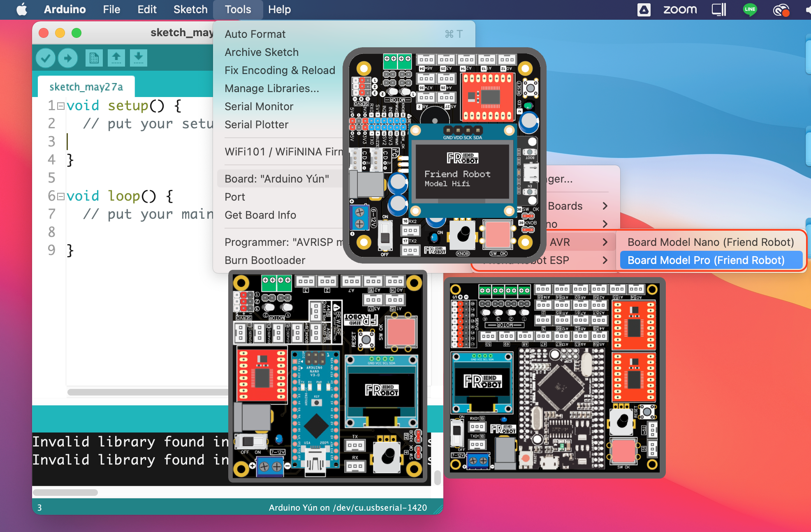Open the Edit menu

point(147,9)
